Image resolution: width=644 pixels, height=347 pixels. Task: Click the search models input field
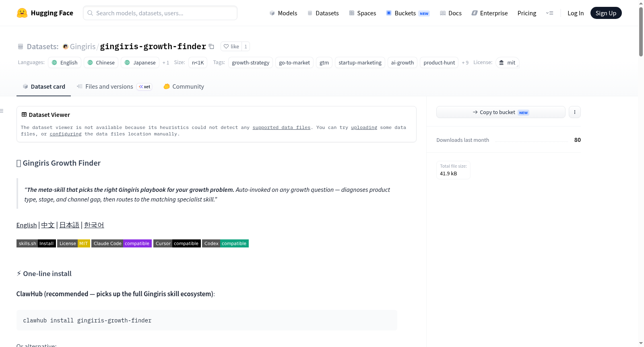pyautogui.click(x=160, y=13)
